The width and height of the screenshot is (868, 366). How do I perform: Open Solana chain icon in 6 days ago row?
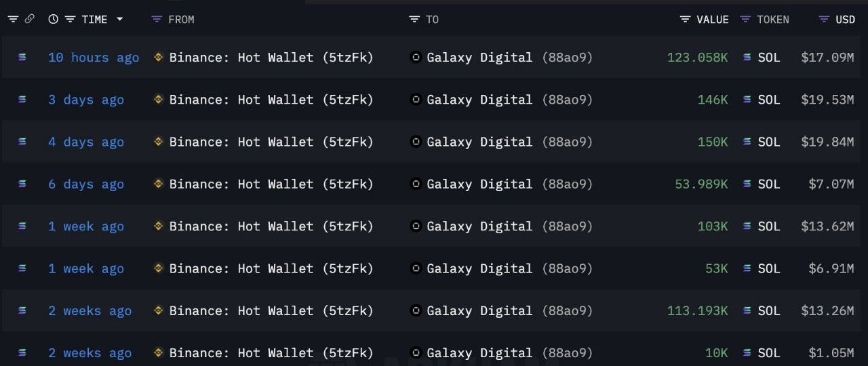point(22,184)
